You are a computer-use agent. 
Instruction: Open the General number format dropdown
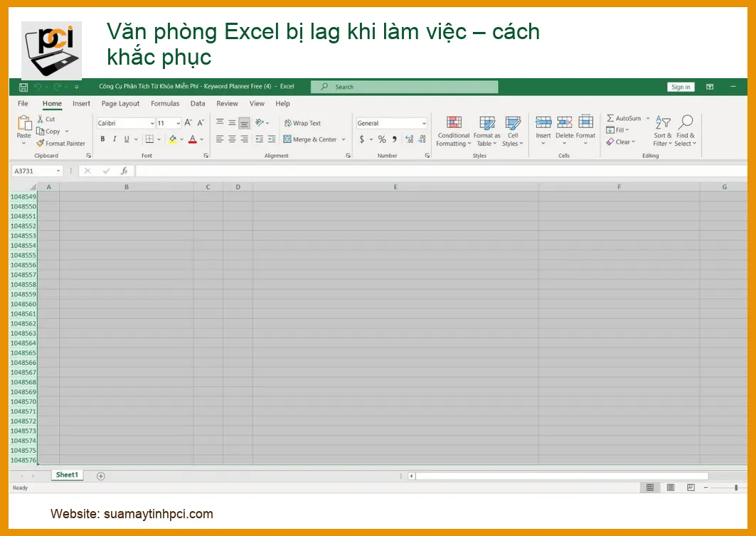[x=424, y=124]
